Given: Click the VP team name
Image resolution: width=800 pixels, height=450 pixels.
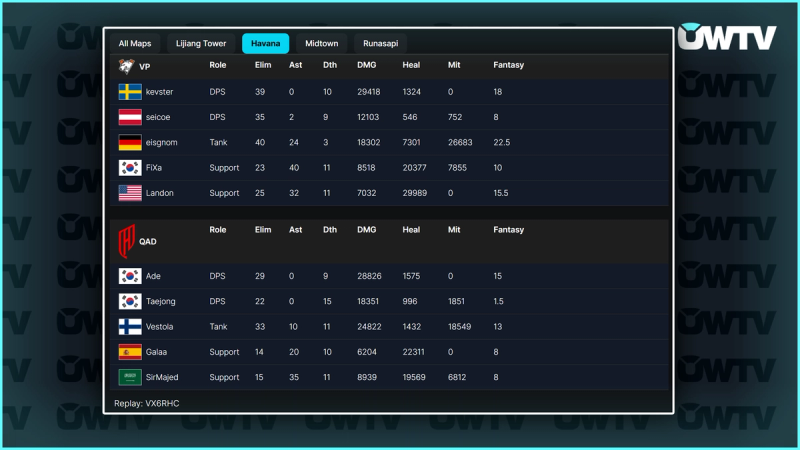Looking at the screenshot, I should click(144, 66).
